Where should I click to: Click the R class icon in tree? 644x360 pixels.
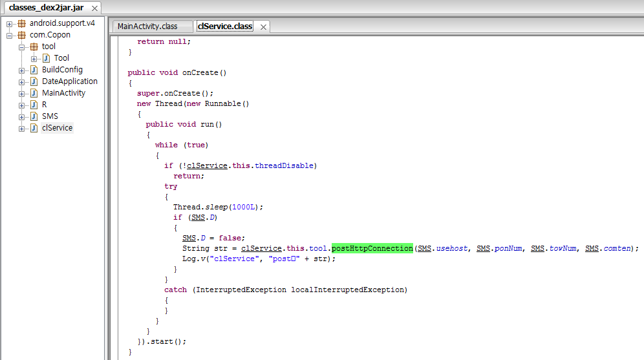coord(34,105)
